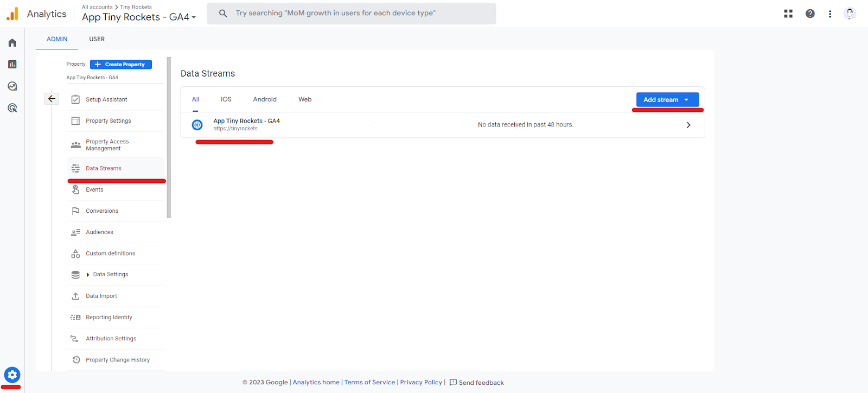The width and height of the screenshot is (868, 393).
Task: Select the Web streams tab
Action: (305, 99)
